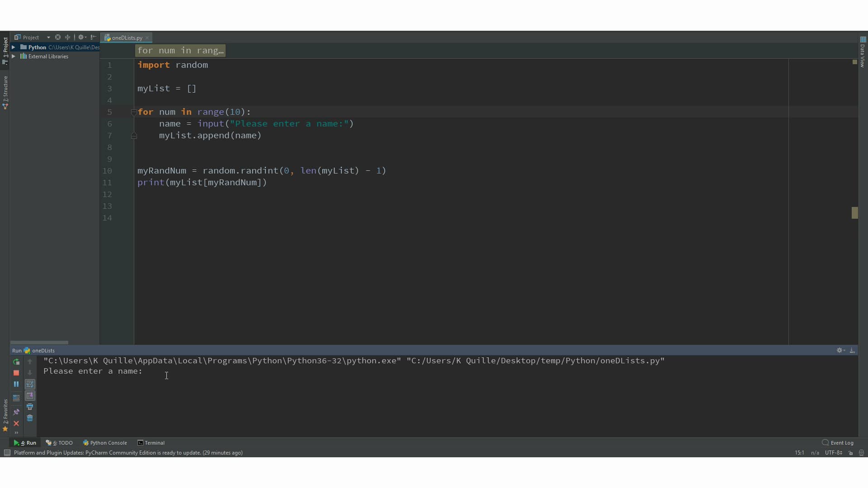Open the Project view dropdown
868x488 pixels.
point(49,37)
